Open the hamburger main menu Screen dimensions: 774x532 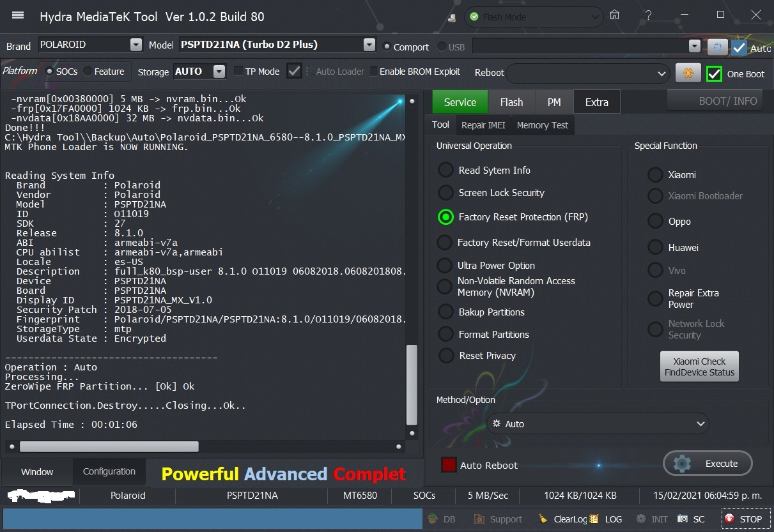[18, 15]
